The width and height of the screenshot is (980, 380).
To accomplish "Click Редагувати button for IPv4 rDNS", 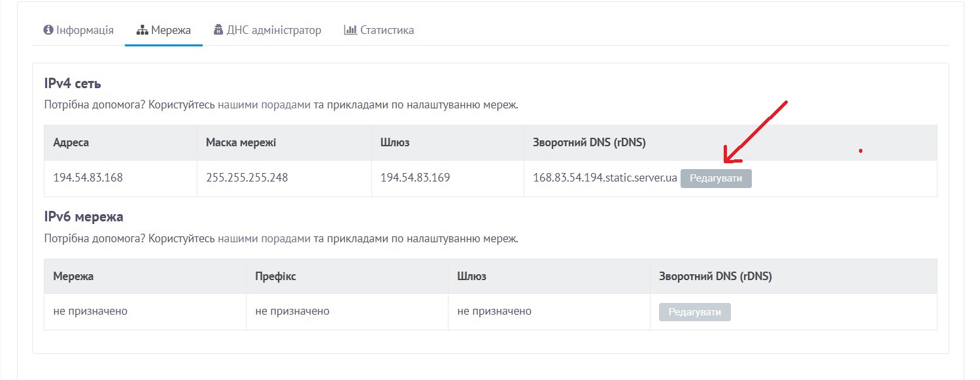I will [x=716, y=178].
